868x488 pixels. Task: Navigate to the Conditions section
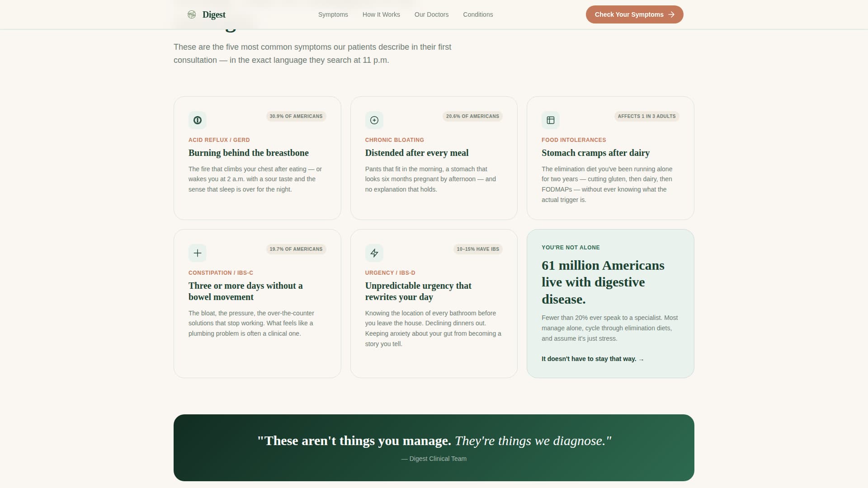click(478, 14)
